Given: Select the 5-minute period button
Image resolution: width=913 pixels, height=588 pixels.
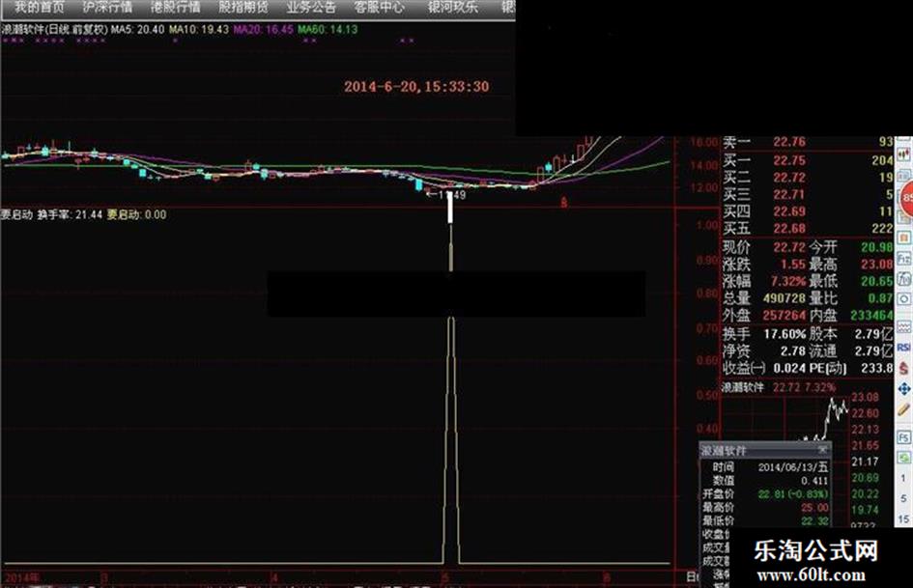Looking at the screenshot, I should 903,499.
